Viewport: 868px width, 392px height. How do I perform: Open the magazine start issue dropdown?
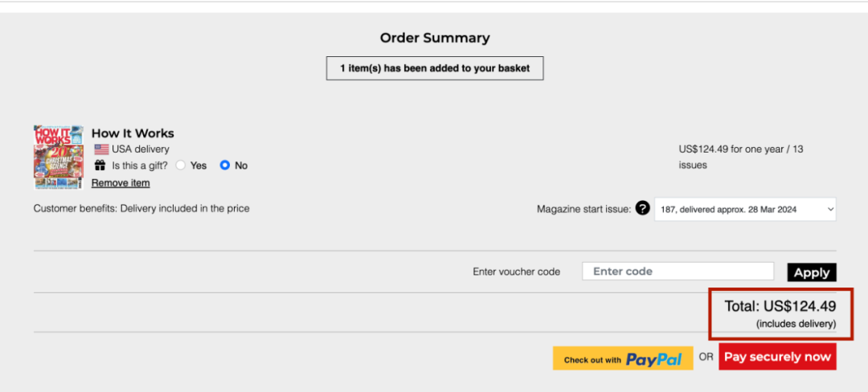click(745, 210)
